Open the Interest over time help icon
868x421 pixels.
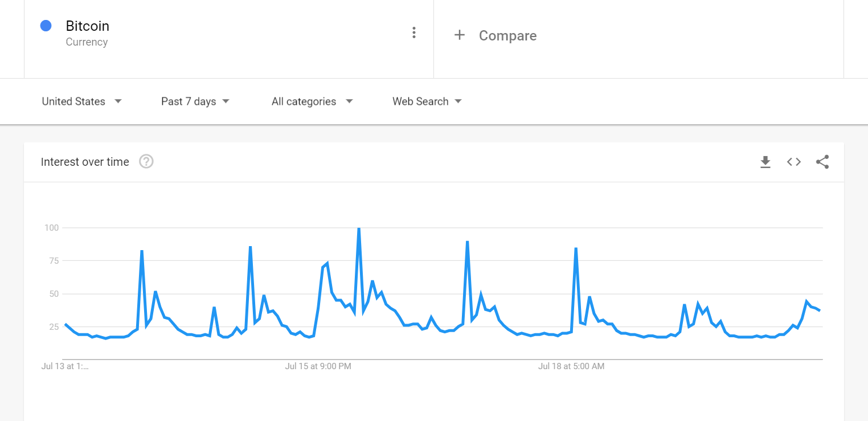pos(146,162)
